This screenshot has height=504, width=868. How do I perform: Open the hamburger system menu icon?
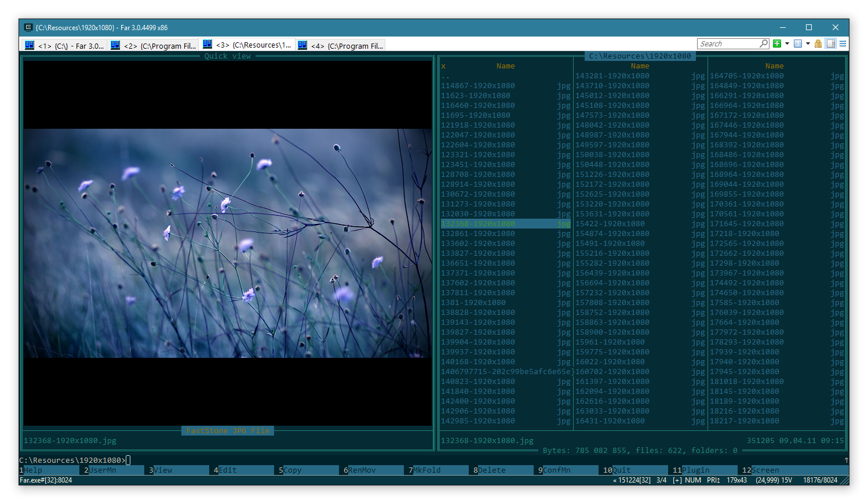coord(843,43)
